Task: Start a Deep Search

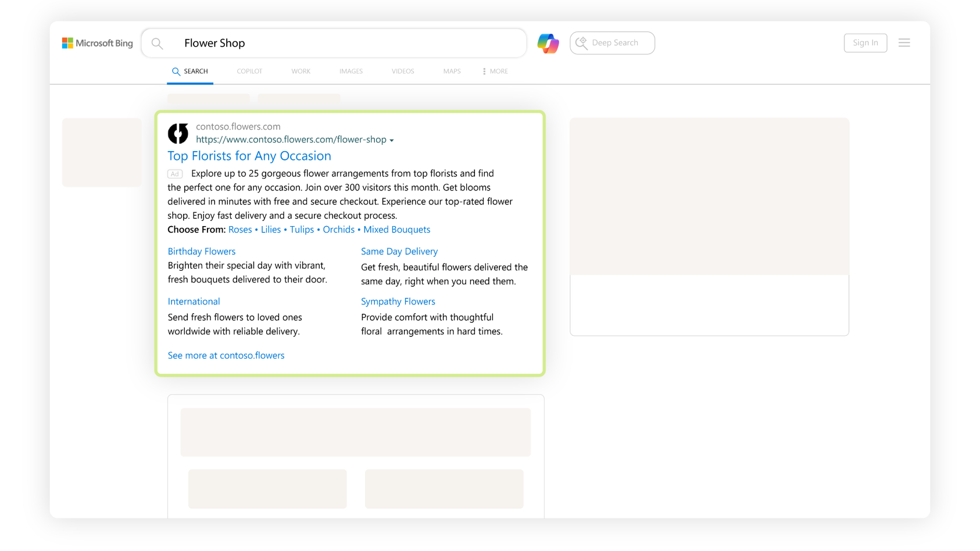Action: click(x=612, y=43)
